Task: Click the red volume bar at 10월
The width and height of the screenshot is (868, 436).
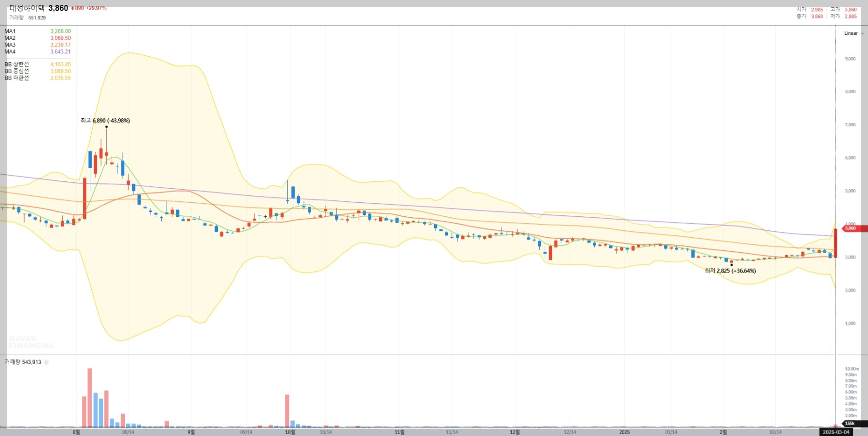Action: tap(287, 411)
